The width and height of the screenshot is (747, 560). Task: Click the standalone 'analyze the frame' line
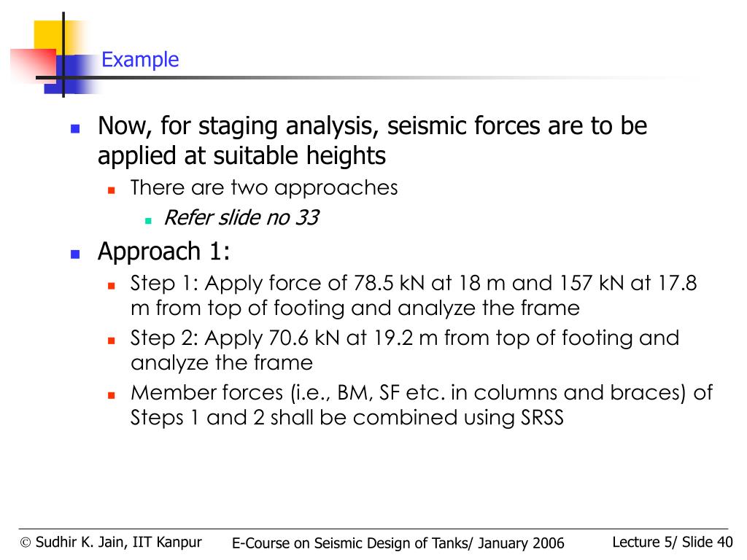click(x=222, y=363)
